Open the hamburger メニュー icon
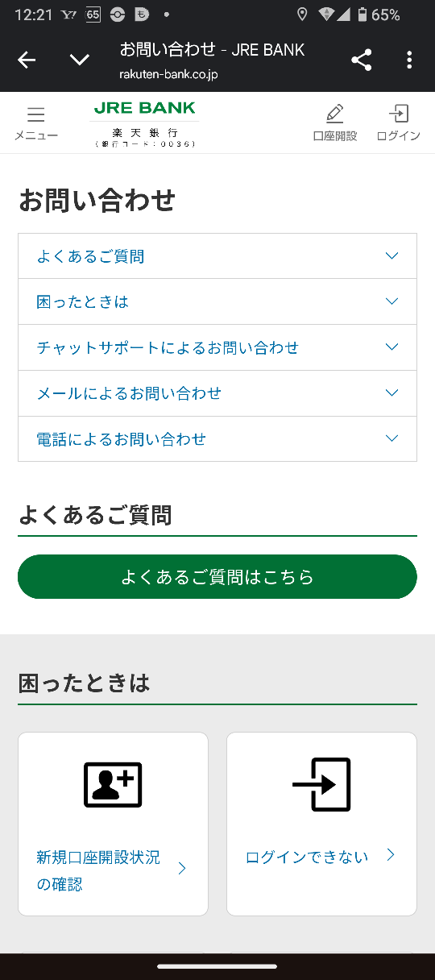The image size is (435, 980). coord(35,114)
